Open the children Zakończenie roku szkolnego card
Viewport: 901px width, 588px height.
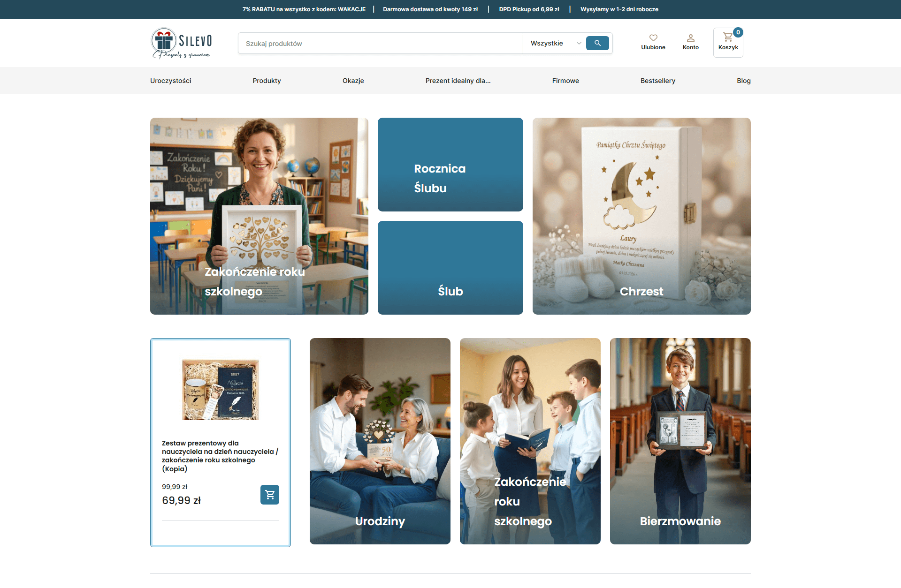530,441
